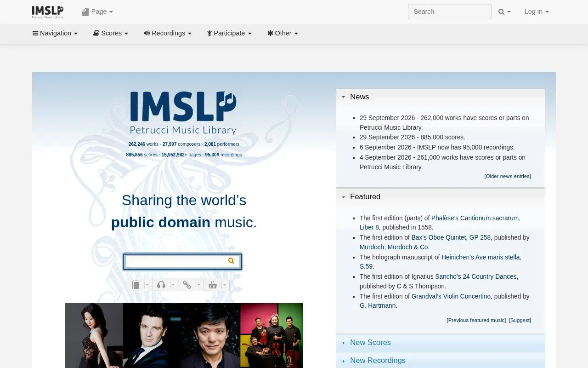
Task: Open the G. Hartmann publisher link
Action: click(378, 306)
